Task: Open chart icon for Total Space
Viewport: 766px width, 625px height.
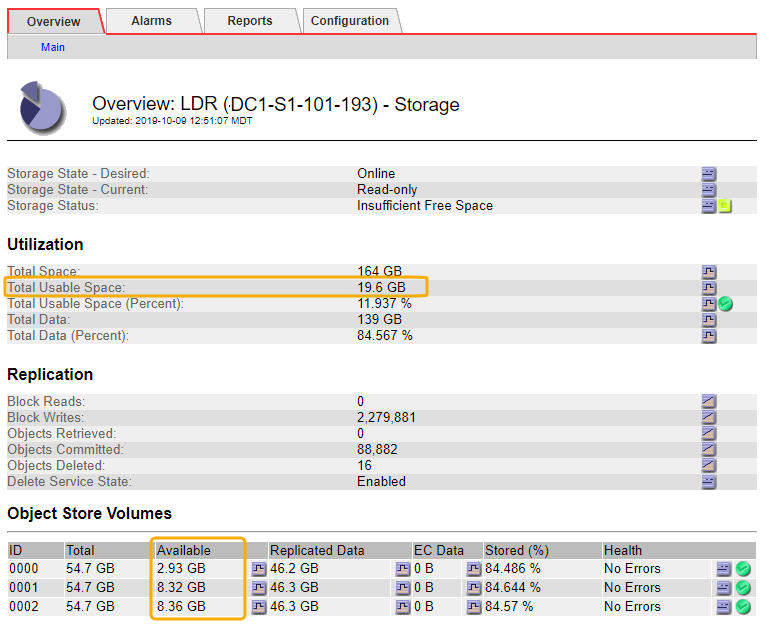Action: click(x=708, y=272)
